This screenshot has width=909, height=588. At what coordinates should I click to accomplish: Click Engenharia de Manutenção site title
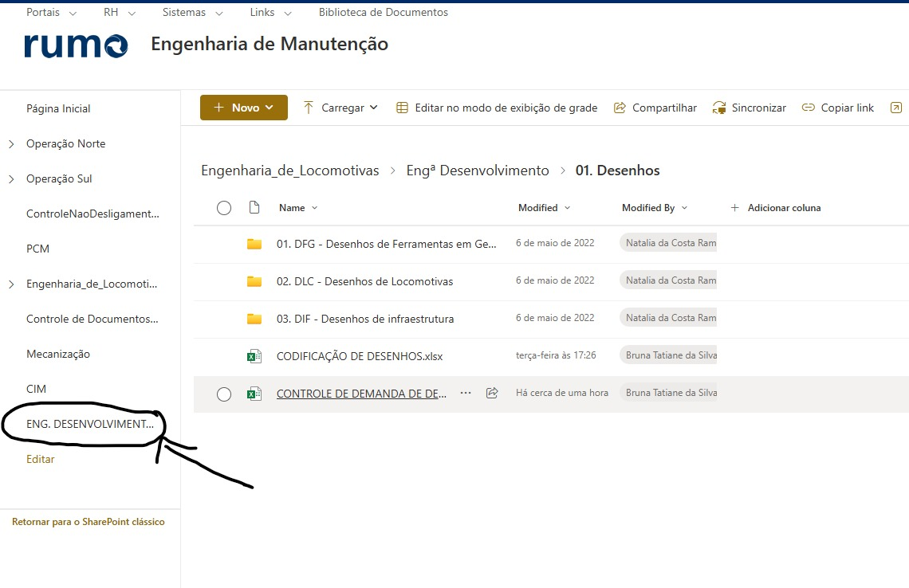point(270,44)
